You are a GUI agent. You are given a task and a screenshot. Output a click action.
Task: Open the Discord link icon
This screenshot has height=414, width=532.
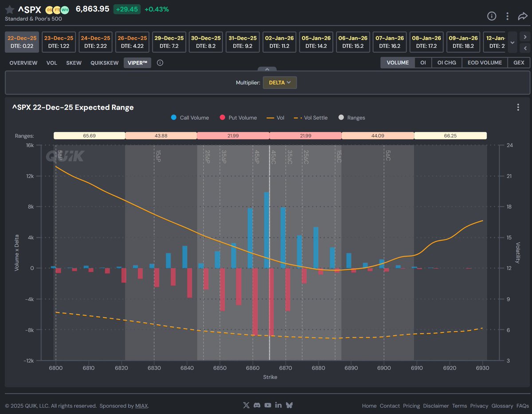coord(257,405)
